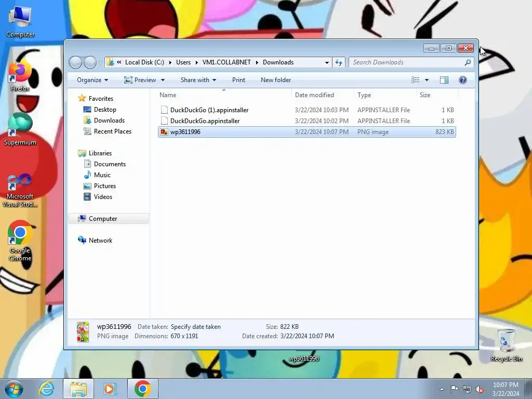Image resolution: width=532 pixels, height=399 pixels.
Task: Toggle the preview pane button
Action: point(444,80)
